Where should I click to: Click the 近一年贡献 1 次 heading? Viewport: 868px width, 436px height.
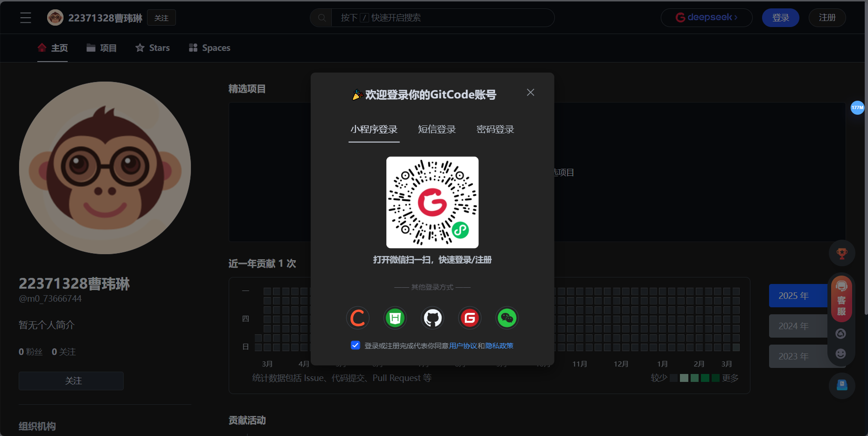(262, 263)
